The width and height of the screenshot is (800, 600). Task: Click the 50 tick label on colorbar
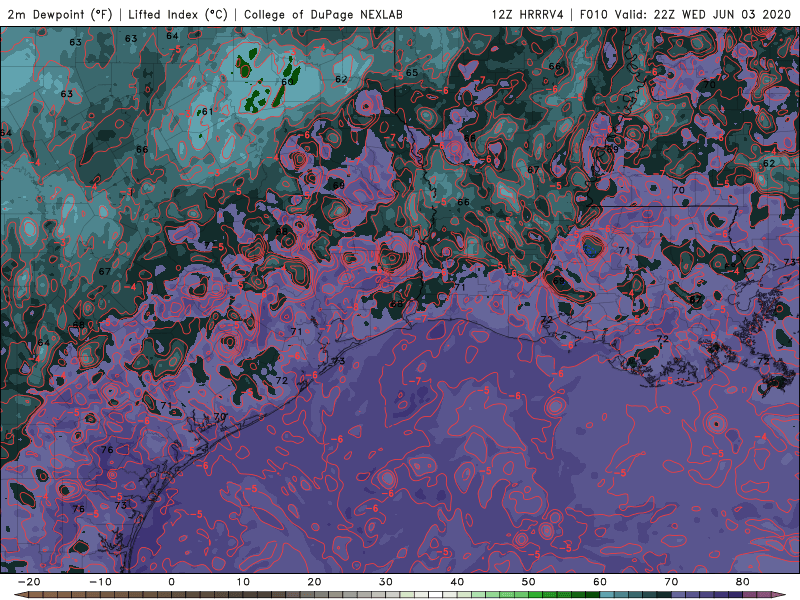point(529,582)
